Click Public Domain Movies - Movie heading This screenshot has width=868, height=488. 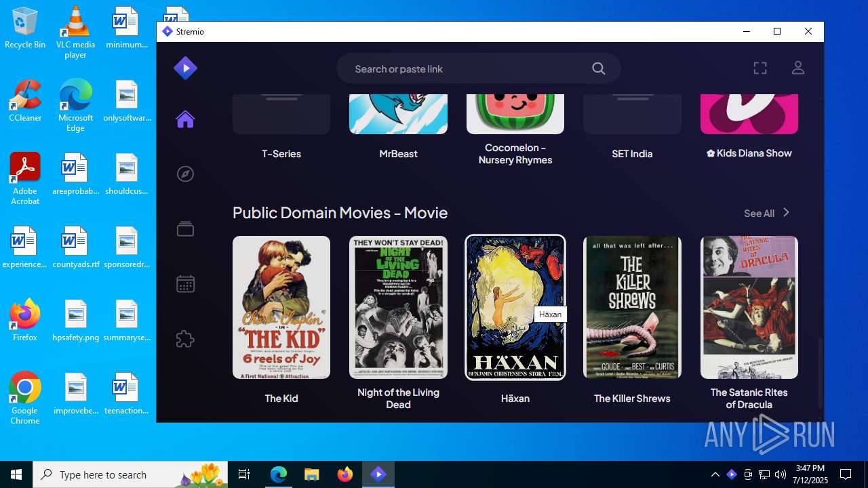click(x=340, y=213)
